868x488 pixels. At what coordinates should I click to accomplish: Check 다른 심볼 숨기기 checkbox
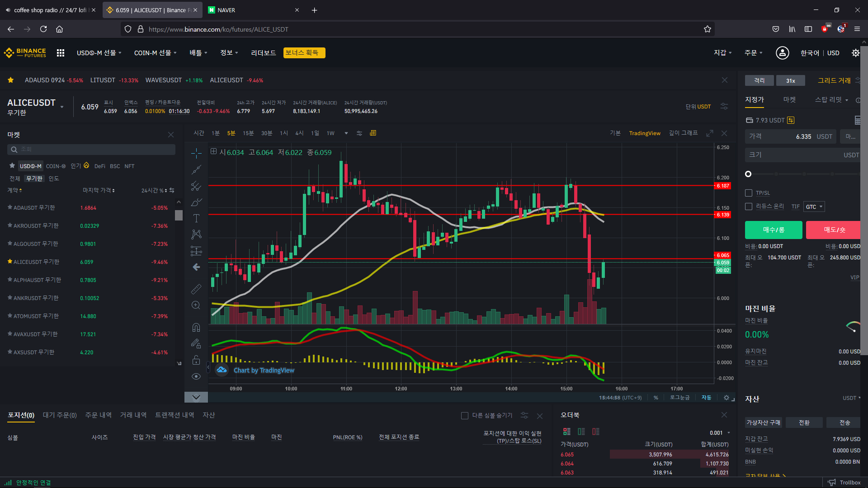click(x=464, y=416)
